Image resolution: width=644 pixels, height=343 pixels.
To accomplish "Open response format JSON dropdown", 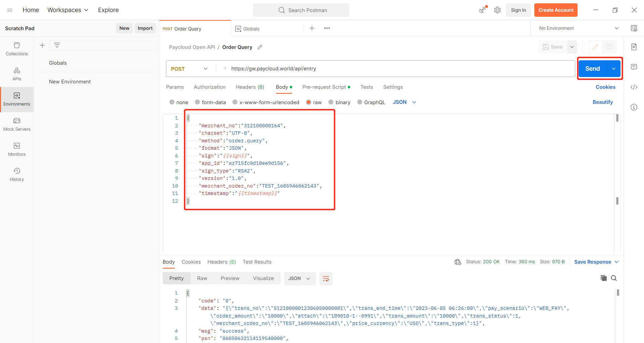I will point(300,278).
